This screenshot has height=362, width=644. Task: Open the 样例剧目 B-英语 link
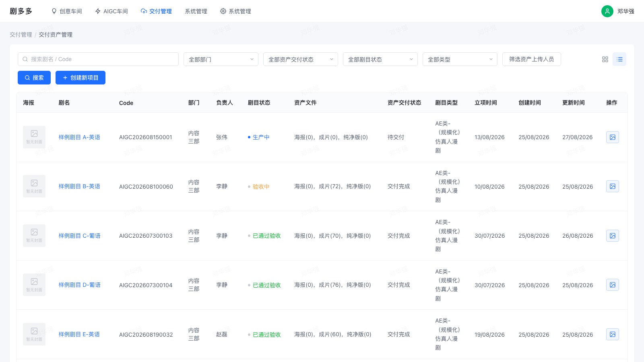click(x=79, y=186)
